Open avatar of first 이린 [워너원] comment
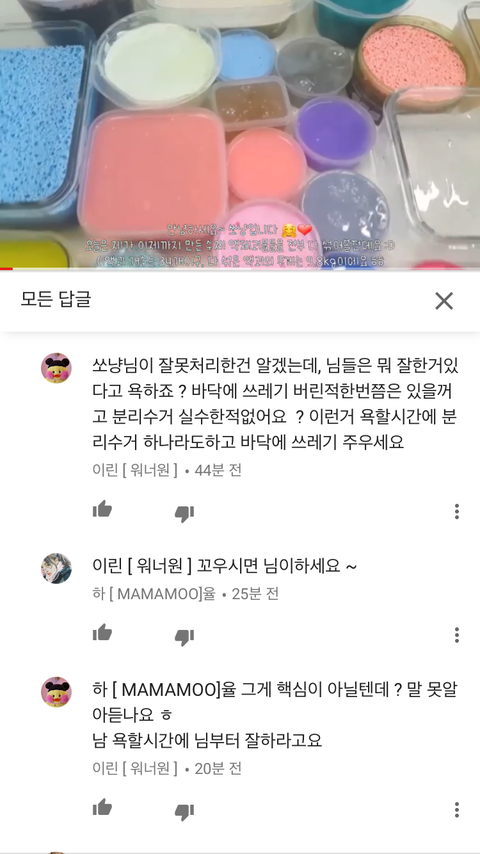480x854 pixels. [56, 368]
